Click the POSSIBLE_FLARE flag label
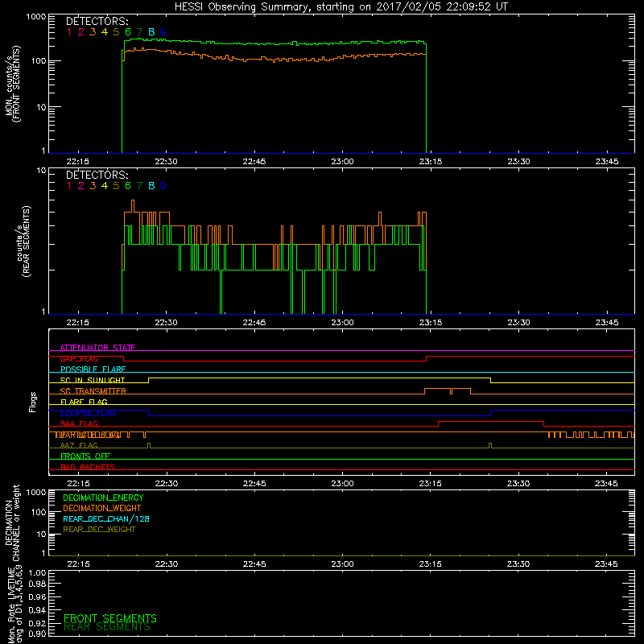The width and height of the screenshot is (644, 644). (x=93, y=369)
